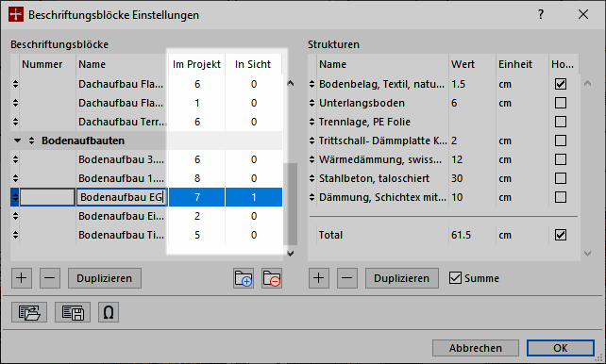
Task: Uncheck the Bodenbelag, Textil checkbox
Action: click(x=561, y=84)
